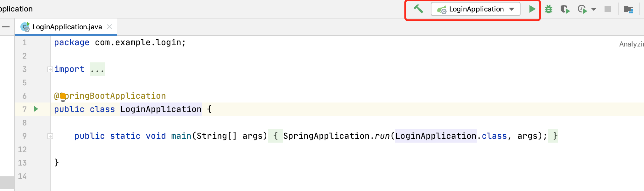Click com.example.login package name
The height and width of the screenshot is (191, 644).
pyautogui.click(x=138, y=42)
